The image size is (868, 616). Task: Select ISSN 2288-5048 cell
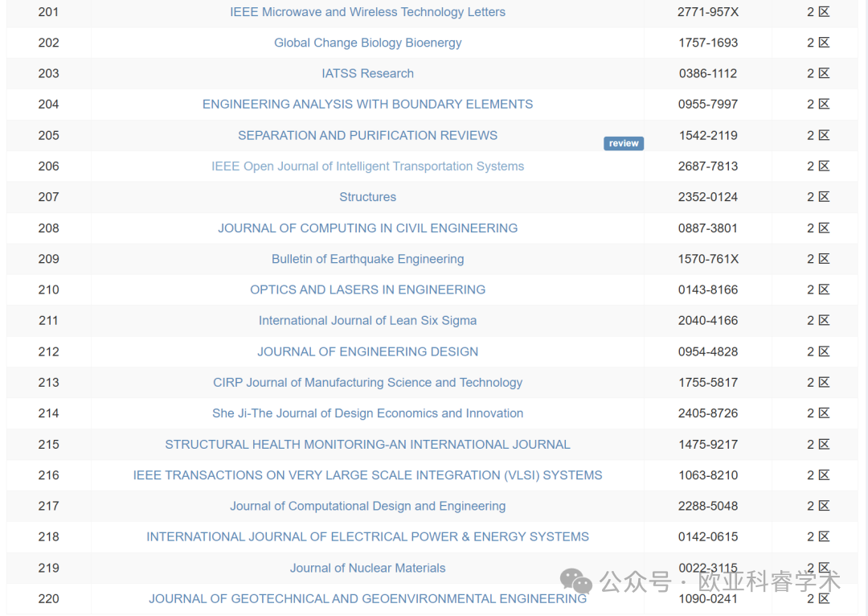708,506
